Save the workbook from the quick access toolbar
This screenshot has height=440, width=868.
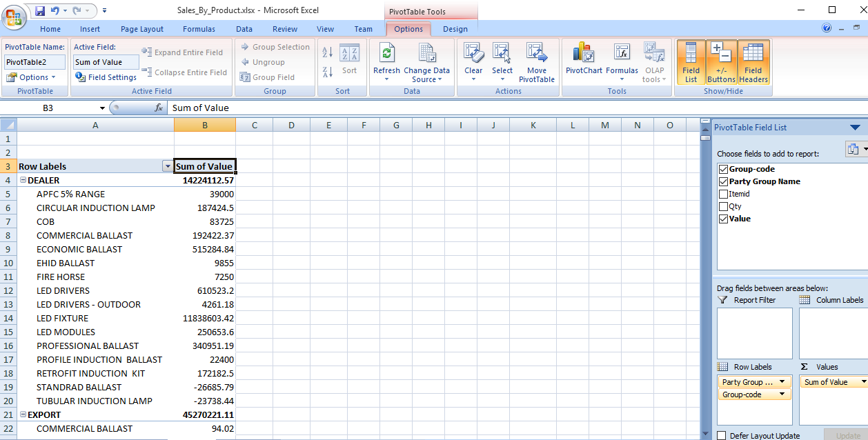[x=39, y=10]
